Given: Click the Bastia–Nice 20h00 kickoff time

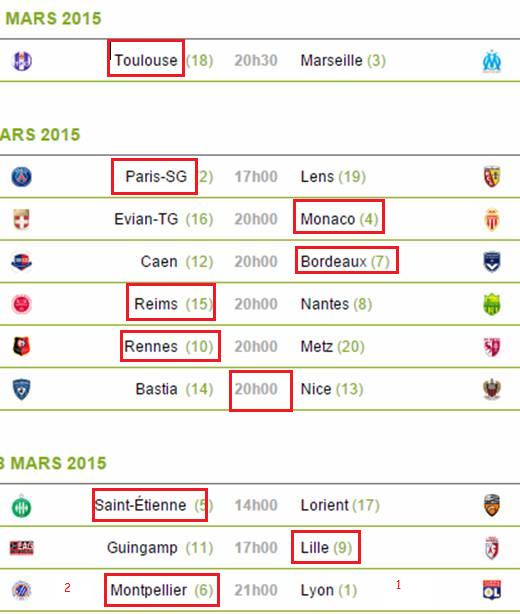Looking at the screenshot, I should tap(256, 389).
